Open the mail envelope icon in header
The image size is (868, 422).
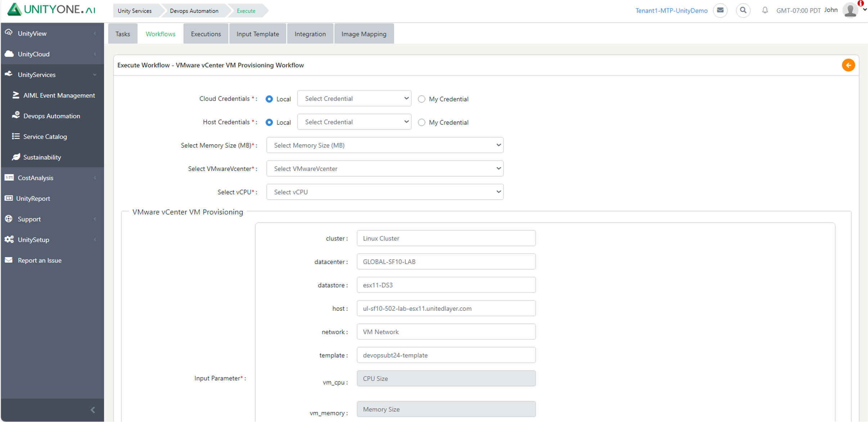(x=720, y=10)
